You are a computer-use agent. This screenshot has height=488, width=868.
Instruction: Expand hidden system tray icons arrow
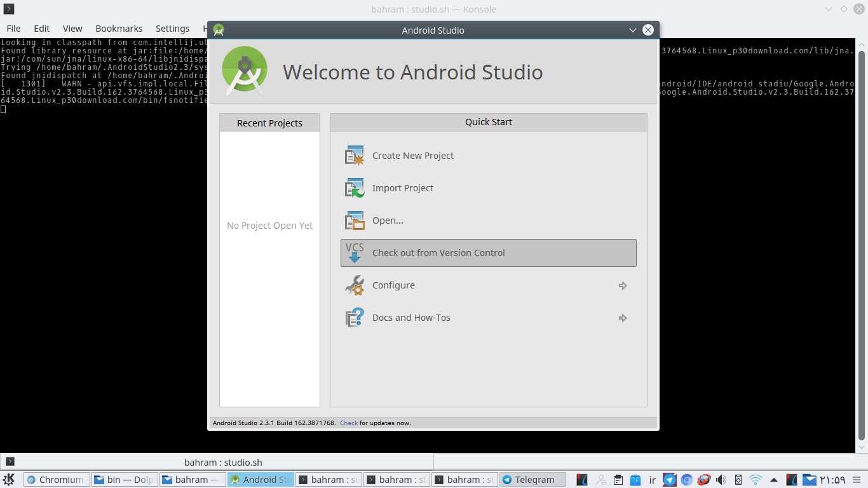[x=773, y=480]
